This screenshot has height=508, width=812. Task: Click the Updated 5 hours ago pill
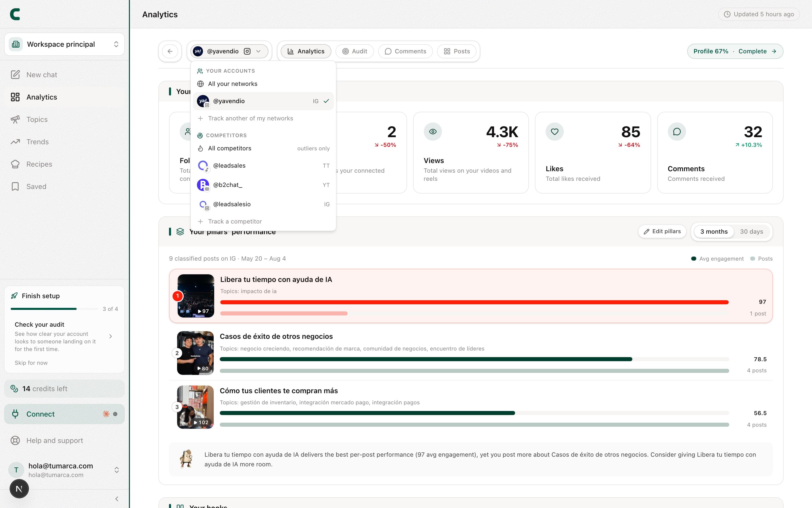(x=759, y=14)
